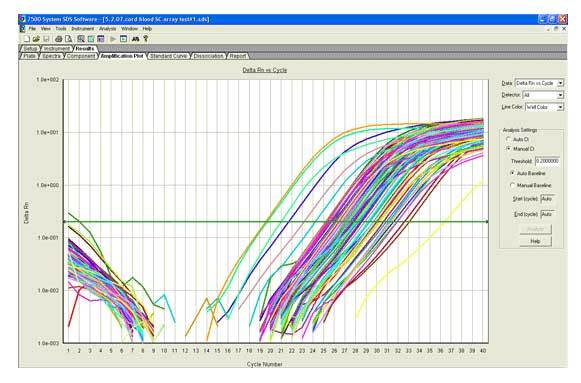Image resolution: width=581 pixels, height=383 pixels.
Task: Click the green play analyze arrow icon
Action: 113,39
